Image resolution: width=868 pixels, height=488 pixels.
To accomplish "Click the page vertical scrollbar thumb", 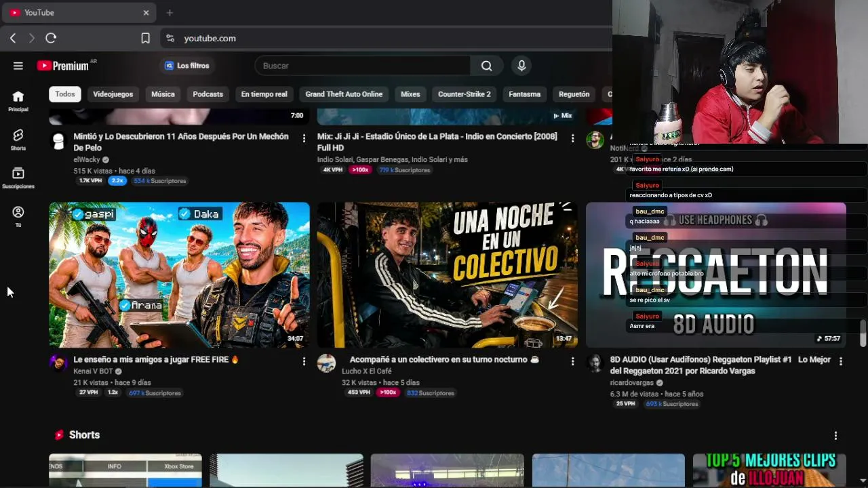I will click(x=863, y=332).
